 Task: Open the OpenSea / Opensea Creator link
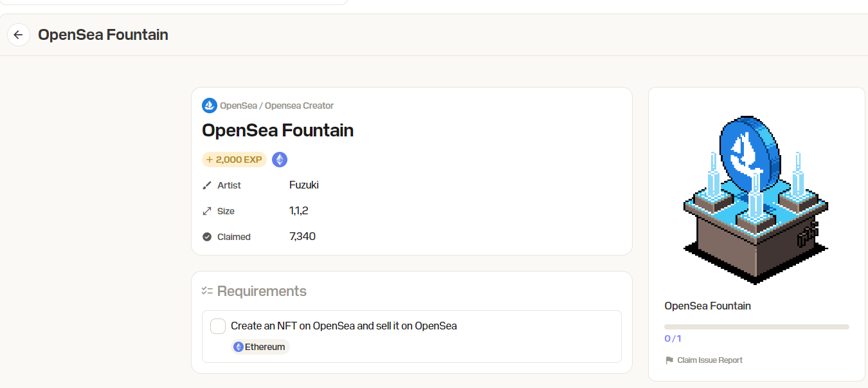click(x=277, y=106)
